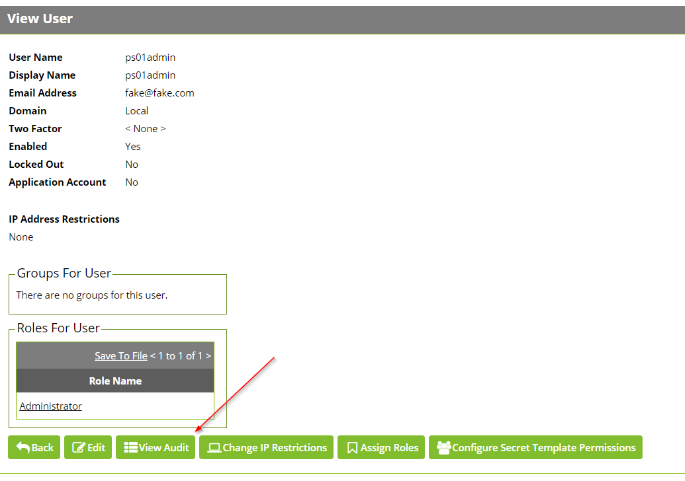
Task: Click the Edit pencil icon
Action: click(77, 448)
